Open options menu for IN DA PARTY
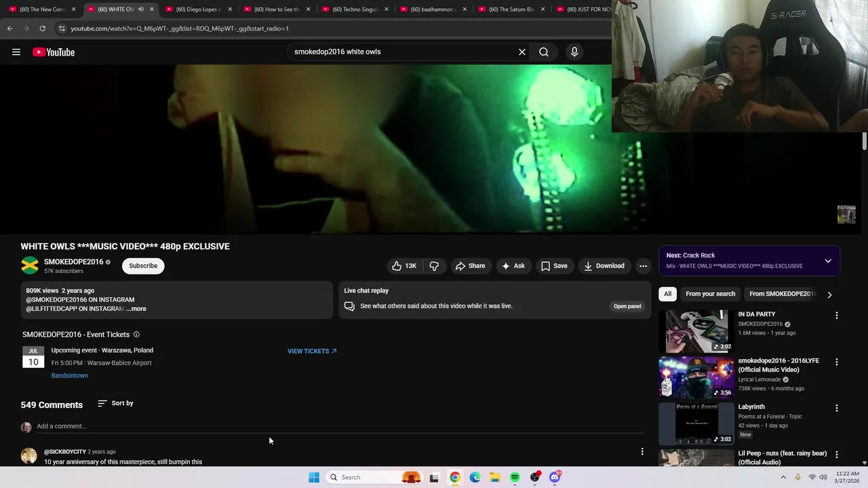Viewport: 868px width, 488px height. click(x=837, y=316)
